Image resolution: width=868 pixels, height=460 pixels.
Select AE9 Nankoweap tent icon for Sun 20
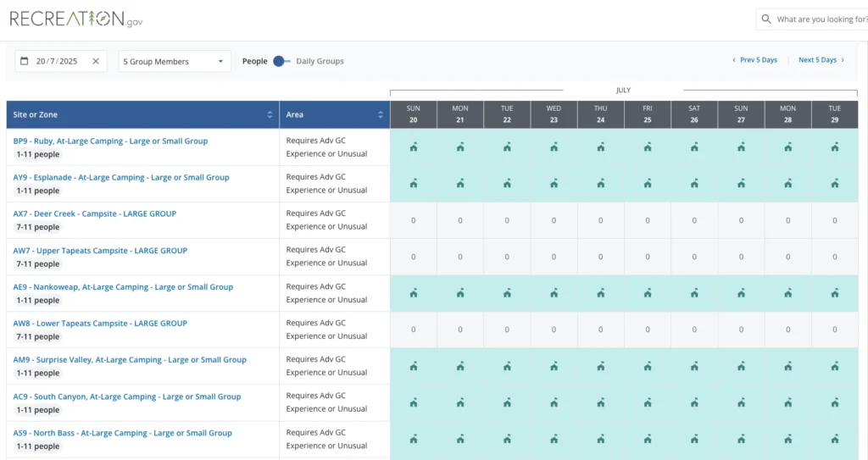(x=414, y=293)
